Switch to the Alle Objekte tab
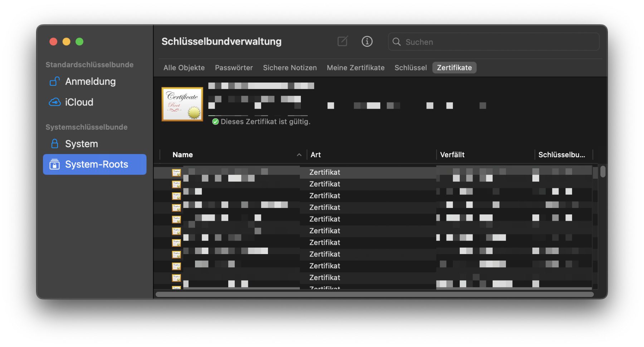Screen dimensions: 644x347 [x=184, y=68]
